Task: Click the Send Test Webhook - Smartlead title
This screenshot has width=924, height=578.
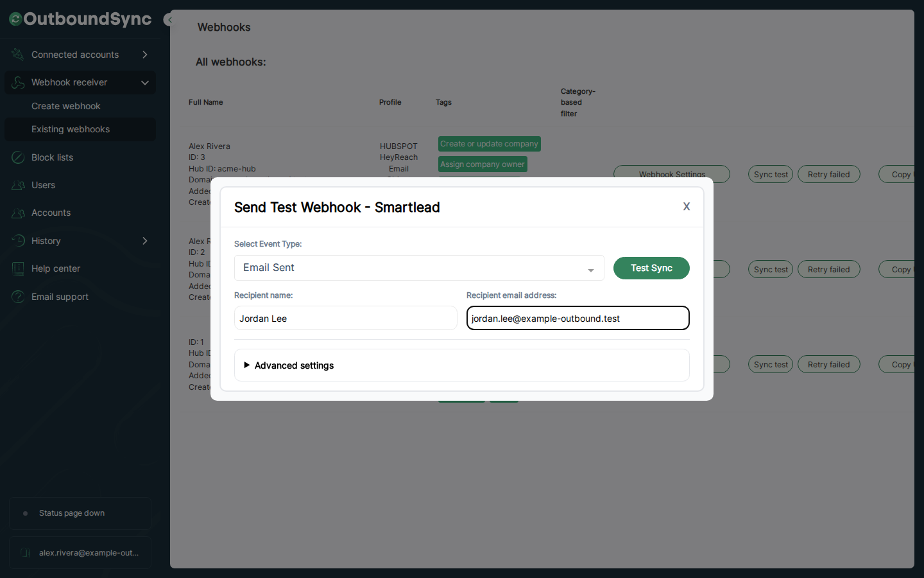Action: [337, 207]
